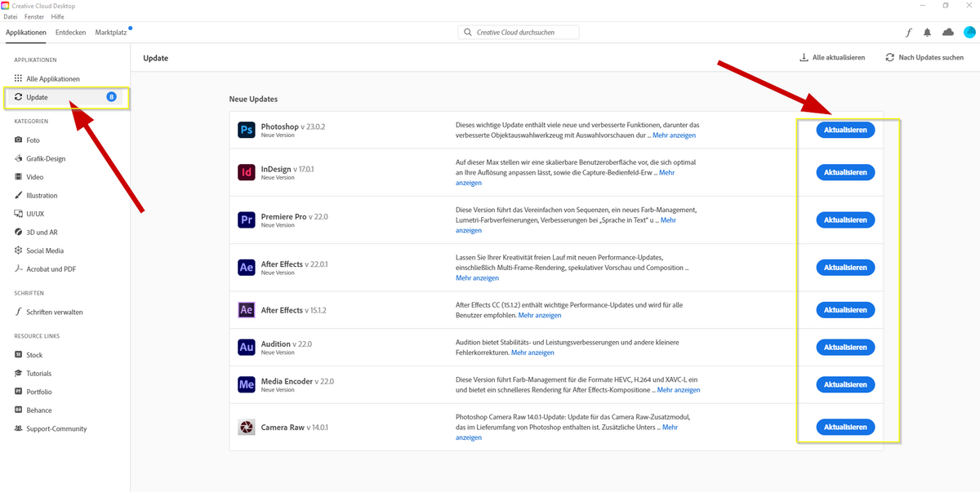980x492 pixels.
Task: Click the Creative Cloud durchsuchen search field
Action: 519,33
